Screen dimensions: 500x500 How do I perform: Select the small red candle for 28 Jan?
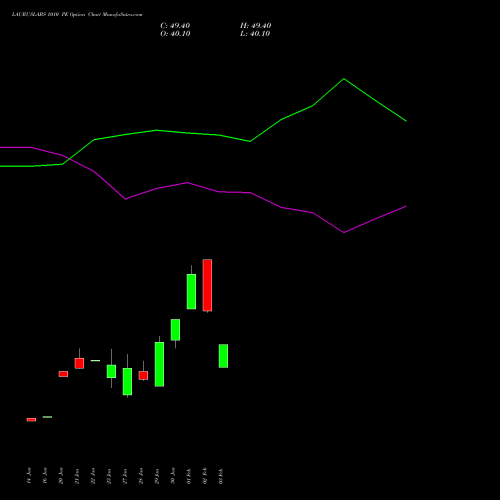[143, 375]
